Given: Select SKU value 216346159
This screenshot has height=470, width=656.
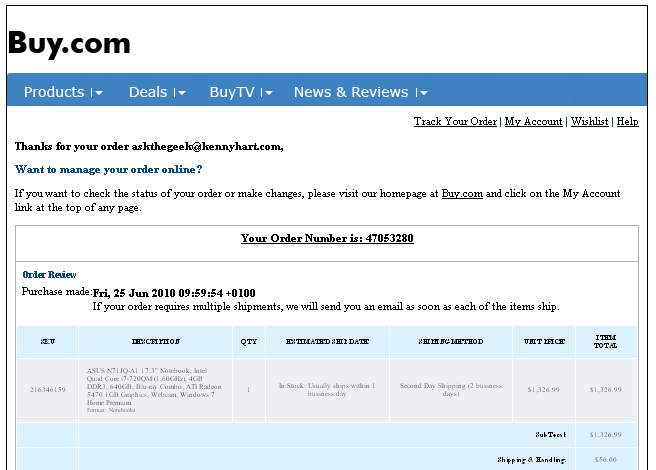Looking at the screenshot, I should coord(48,390).
